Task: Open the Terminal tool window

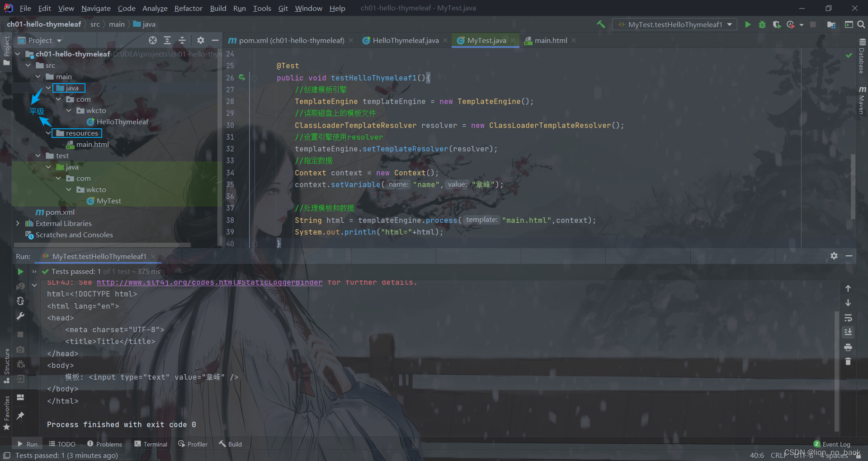Action: coord(151,444)
